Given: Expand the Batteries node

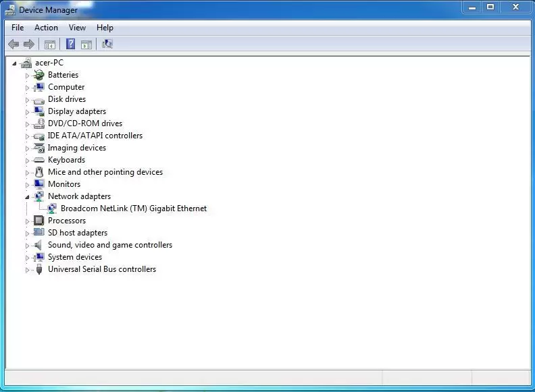Looking at the screenshot, I should click(x=27, y=76).
